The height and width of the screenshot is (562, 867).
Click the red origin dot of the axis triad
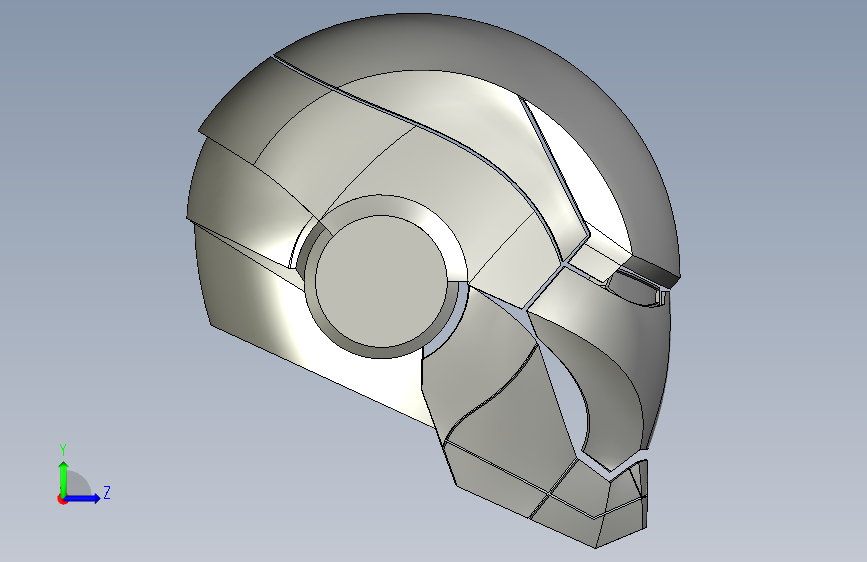pos(62,499)
